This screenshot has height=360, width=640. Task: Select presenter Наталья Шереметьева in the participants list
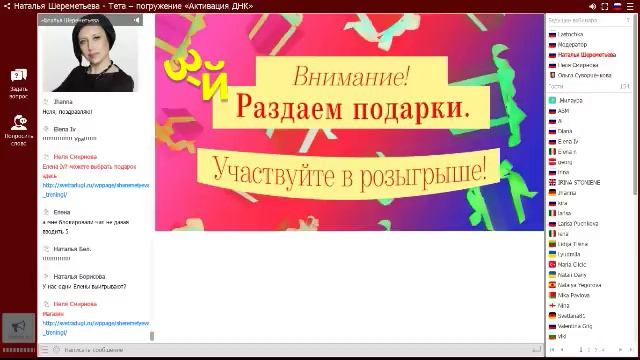pyautogui.click(x=587, y=55)
